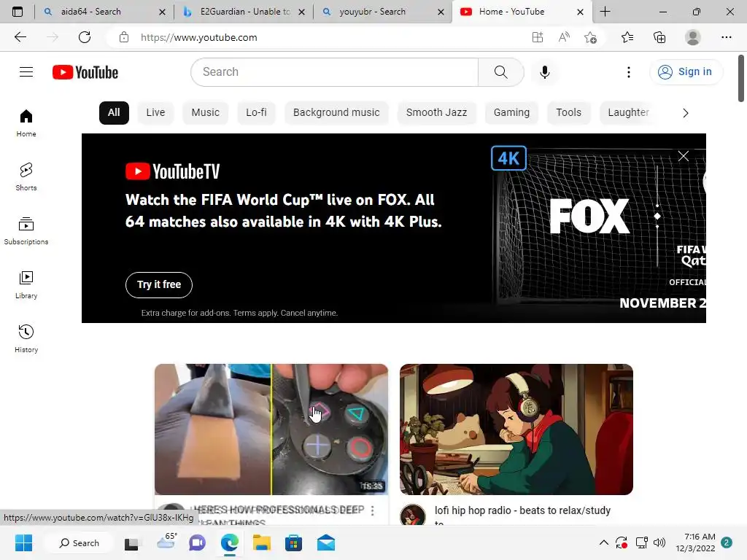Screen dimensions: 747x560
Task: Open Library in the sidebar
Action: (x=26, y=285)
